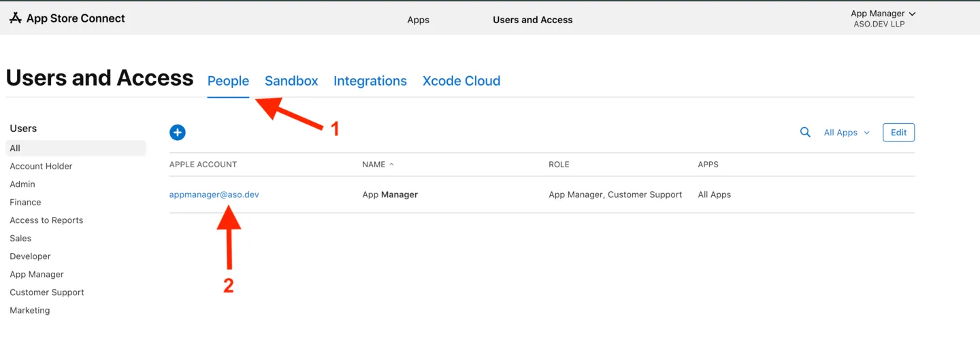Open the All Apps filter dropdown

point(847,133)
